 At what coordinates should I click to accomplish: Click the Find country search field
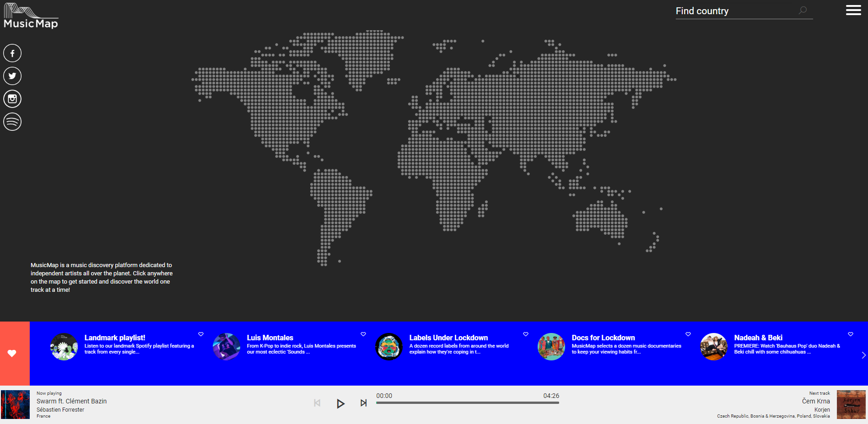[732, 11]
